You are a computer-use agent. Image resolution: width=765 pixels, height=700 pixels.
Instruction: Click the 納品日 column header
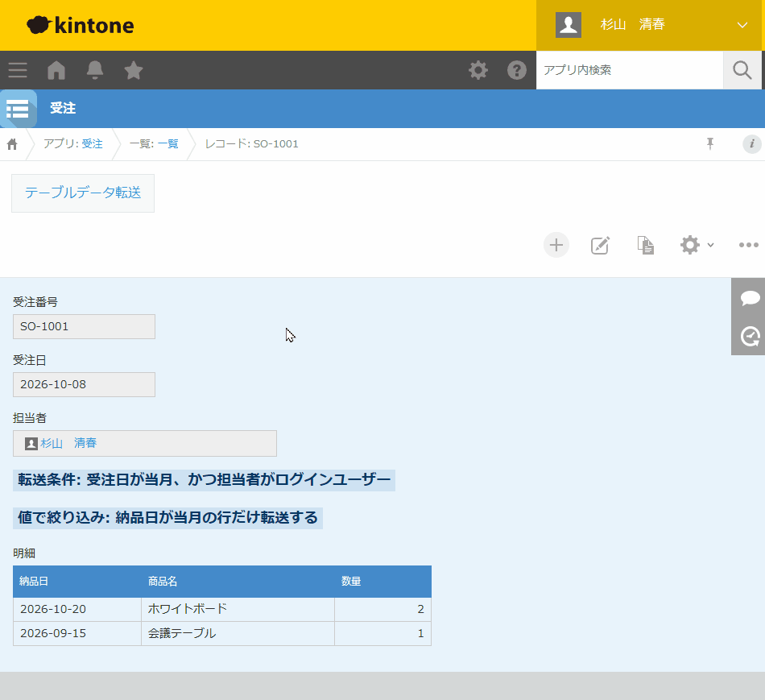77,582
